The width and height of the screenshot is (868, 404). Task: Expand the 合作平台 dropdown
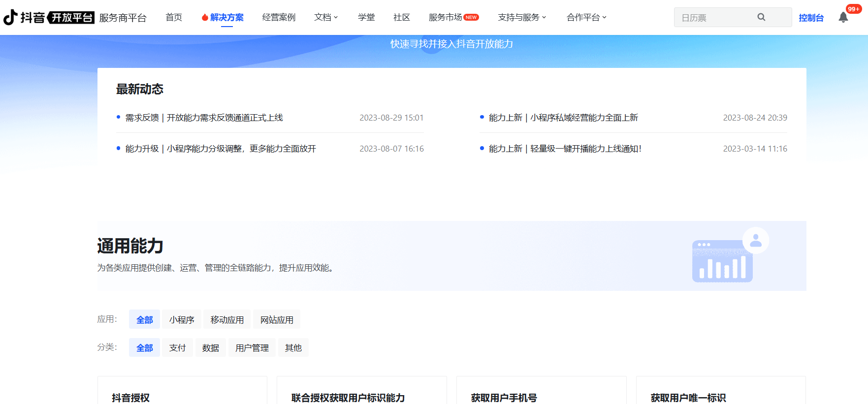point(586,17)
